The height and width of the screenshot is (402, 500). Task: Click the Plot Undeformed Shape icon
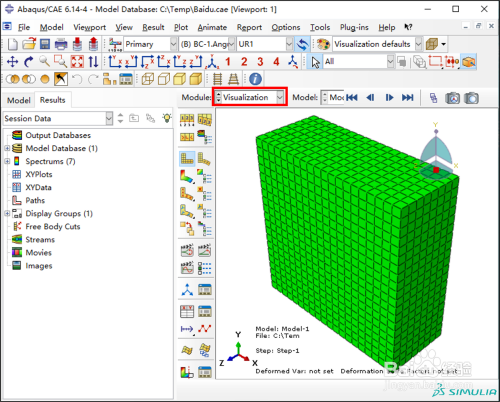point(187,159)
